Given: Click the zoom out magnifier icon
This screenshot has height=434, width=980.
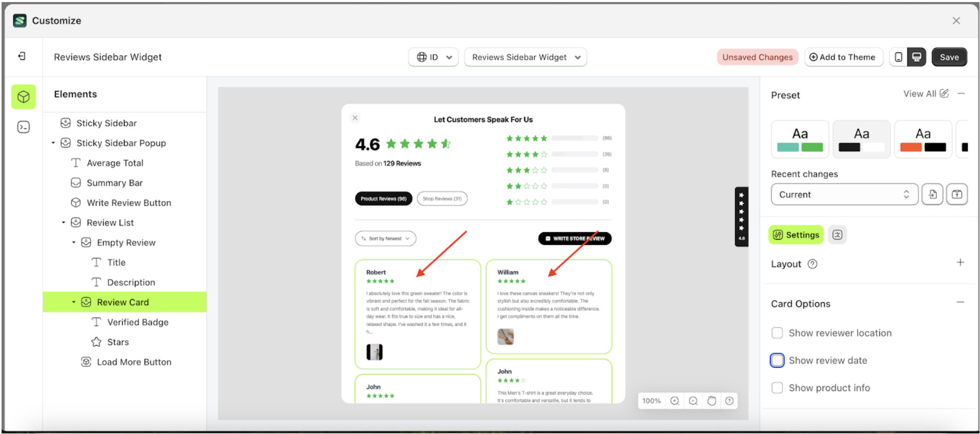Looking at the screenshot, I should point(693,401).
